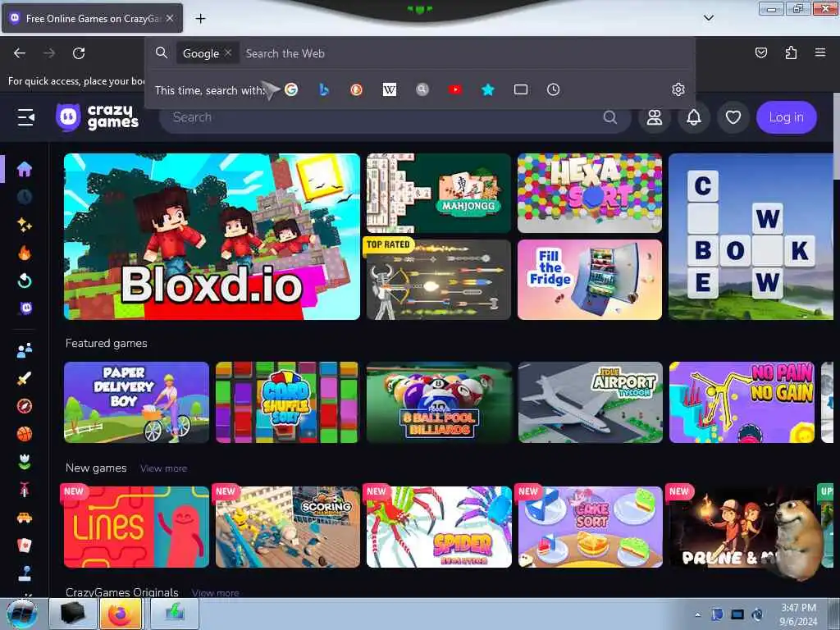Viewport: 840px width, 630px height.
Task: Open Card Shuffle Sort game
Action: [x=287, y=402]
